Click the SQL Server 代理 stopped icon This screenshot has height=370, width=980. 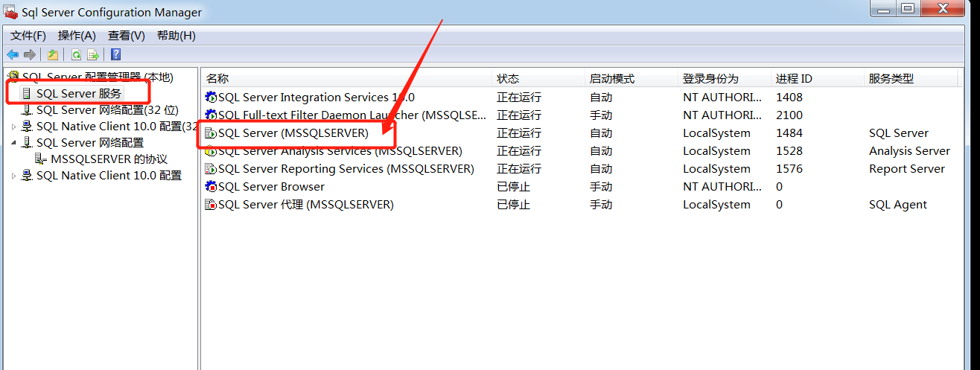[x=211, y=205]
